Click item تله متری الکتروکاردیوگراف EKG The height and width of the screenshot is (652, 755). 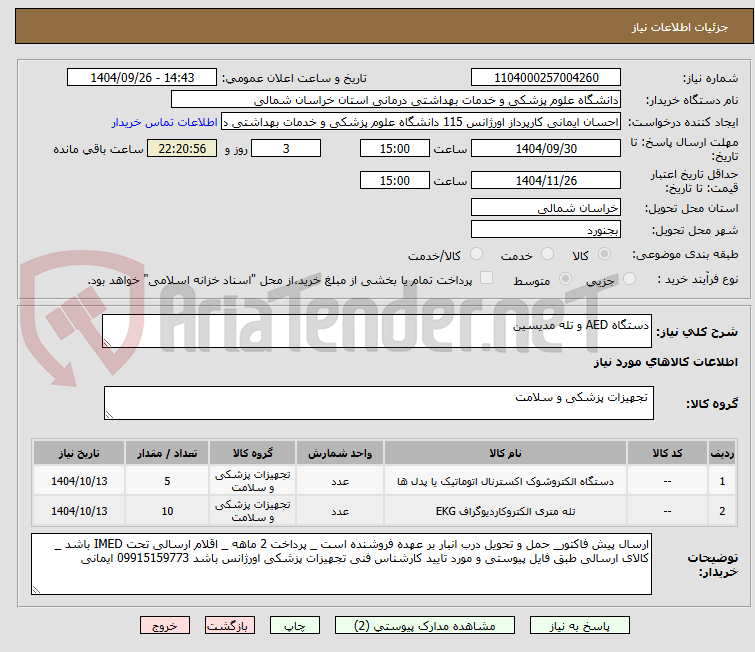505,511
